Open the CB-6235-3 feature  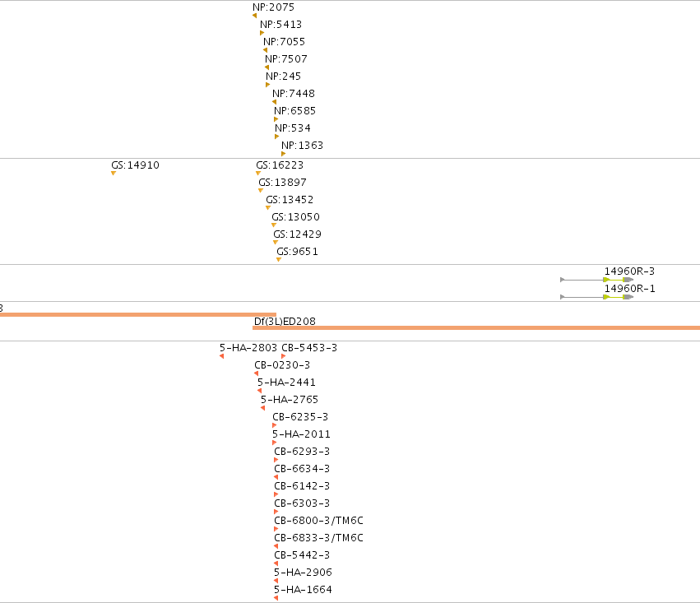[x=300, y=417]
